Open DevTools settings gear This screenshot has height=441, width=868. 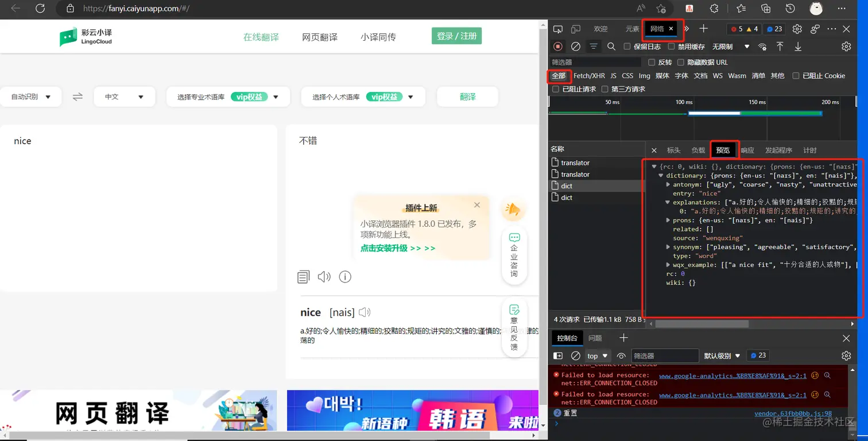tap(846, 47)
